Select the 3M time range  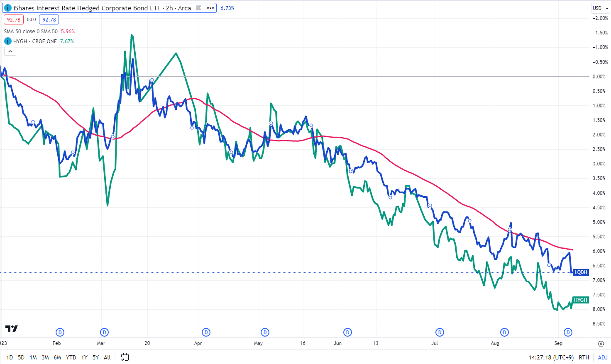point(45,357)
